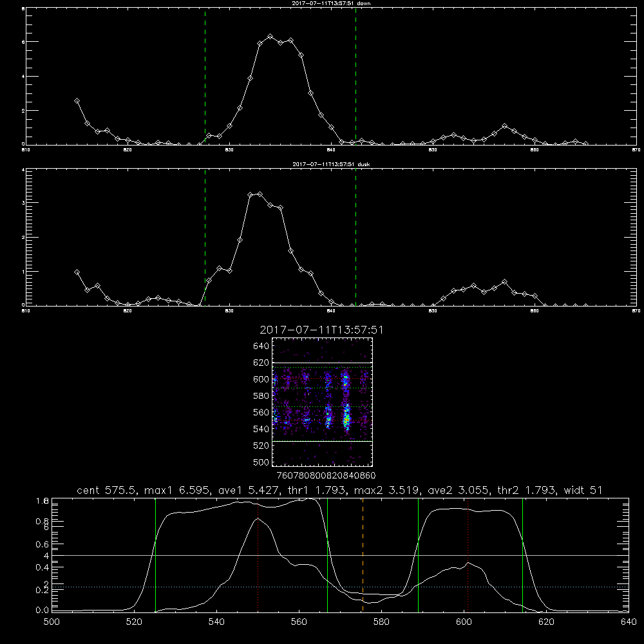Click the '620' x-axis label of bottom plot
The image size is (644, 644).
click(546, 622)
